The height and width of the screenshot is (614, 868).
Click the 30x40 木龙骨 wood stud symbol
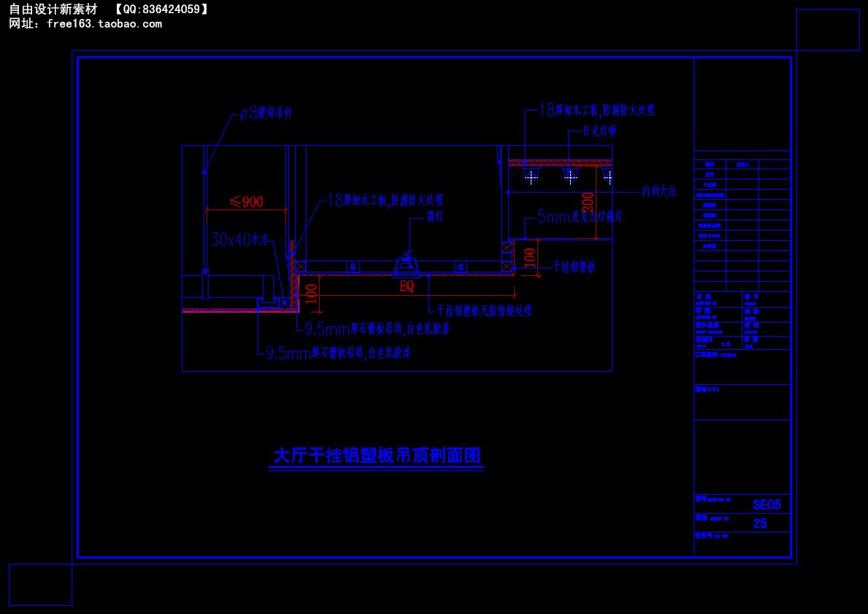242,237
